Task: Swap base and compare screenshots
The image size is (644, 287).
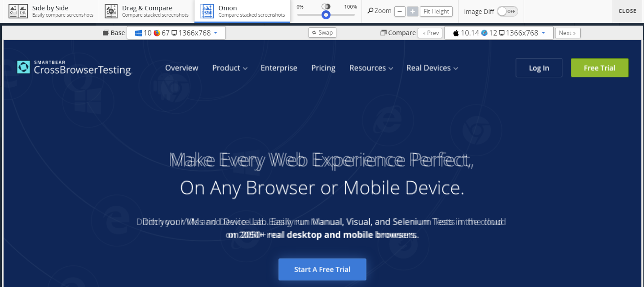Action: (x=322, y=32)
